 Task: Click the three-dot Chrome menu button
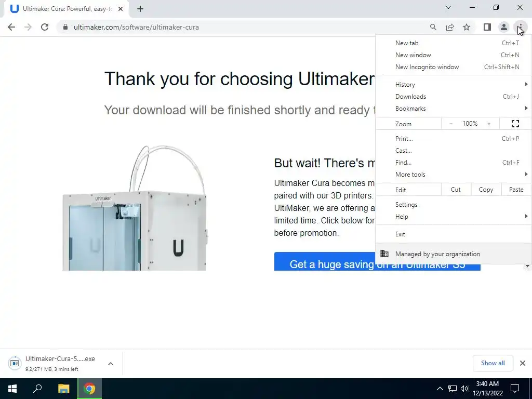coord(520,27)
